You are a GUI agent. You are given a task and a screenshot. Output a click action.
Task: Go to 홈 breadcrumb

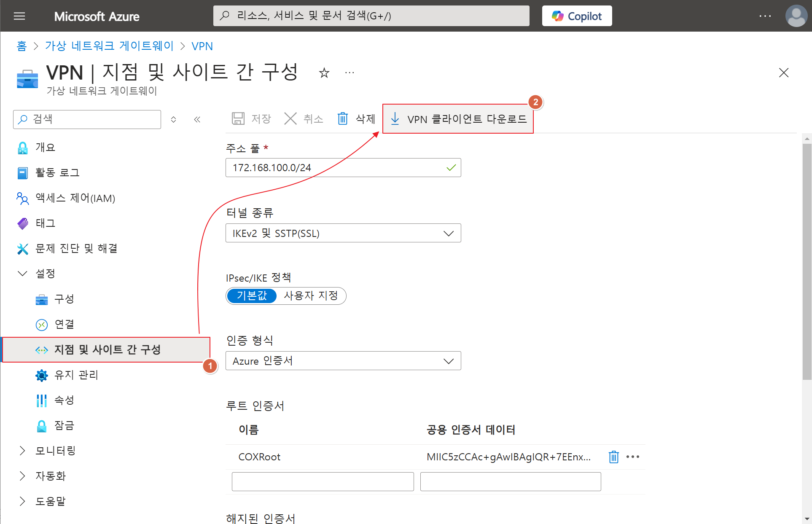(22, 46)
